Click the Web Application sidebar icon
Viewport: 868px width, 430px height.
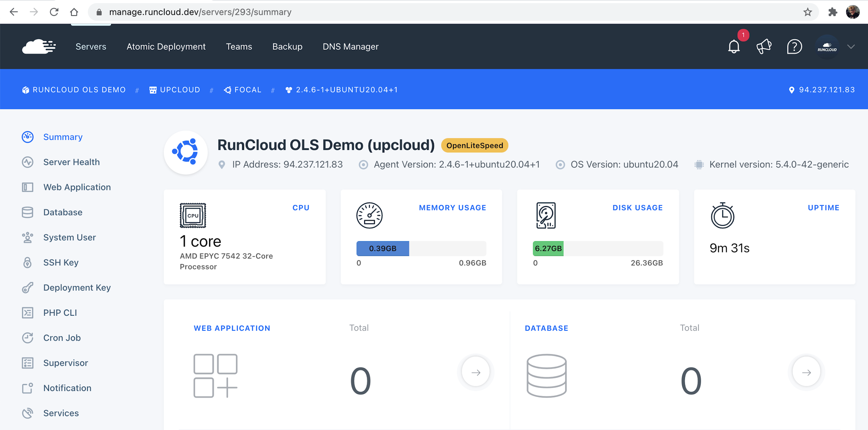click(x=27, y=187)
